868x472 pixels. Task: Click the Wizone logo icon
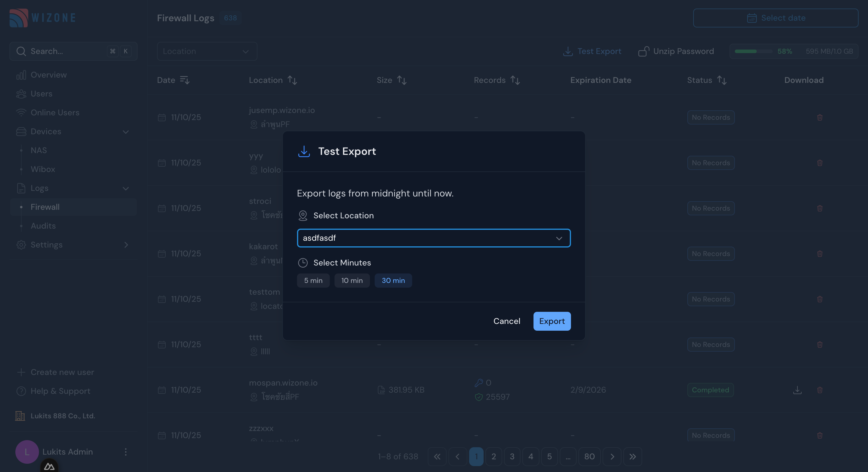(19, 18)
